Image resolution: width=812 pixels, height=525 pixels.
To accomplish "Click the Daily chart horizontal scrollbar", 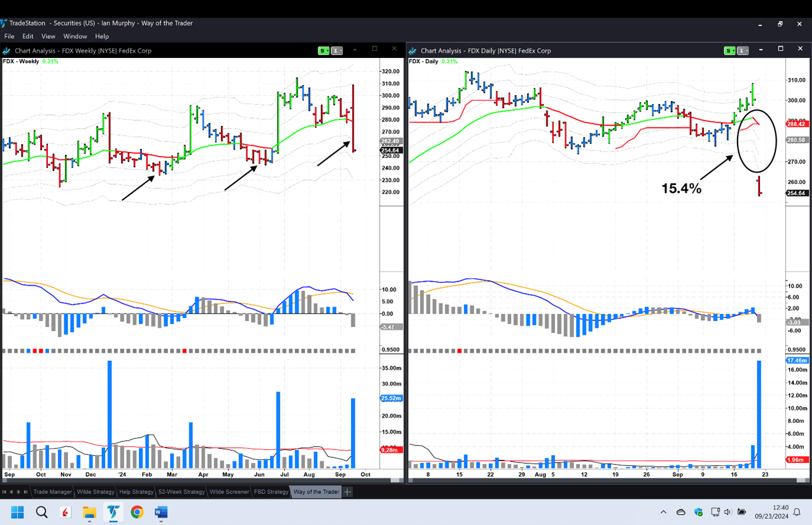I will point(608,481).
